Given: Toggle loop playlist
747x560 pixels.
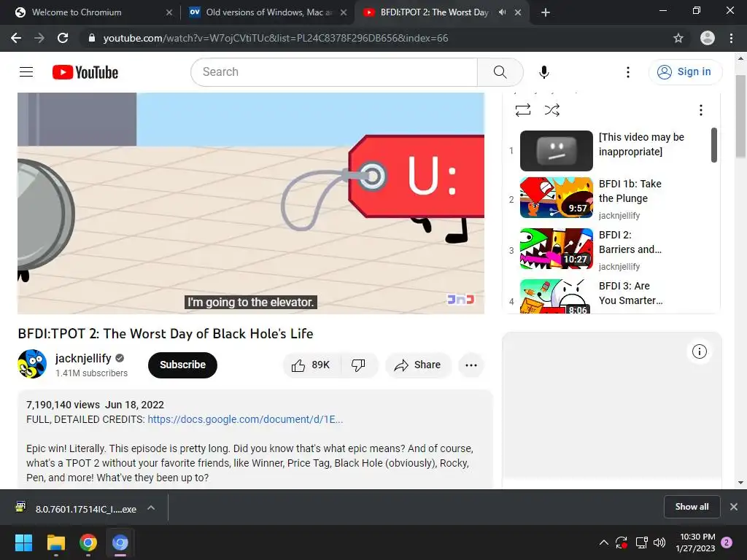Looking at the screenshot, I should [522, 110].
